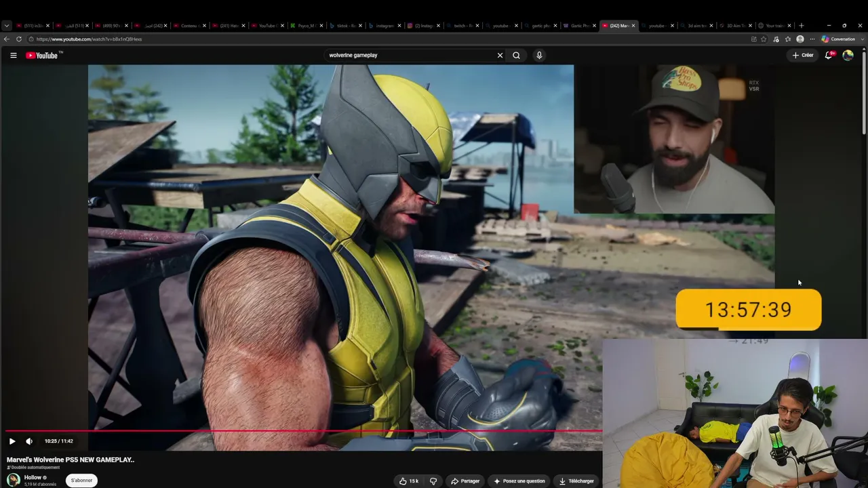Dislike the video with thumbs-down button
This screenshot has width=868, height=488.
[433, 481]
